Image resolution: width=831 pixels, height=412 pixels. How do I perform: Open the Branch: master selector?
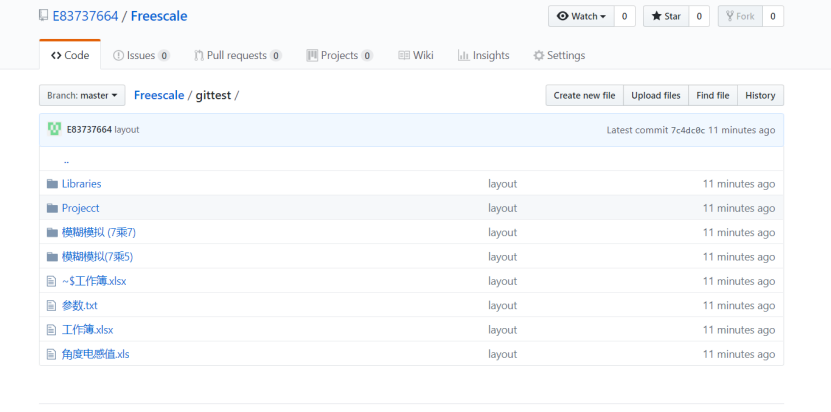tap(82, 95)
